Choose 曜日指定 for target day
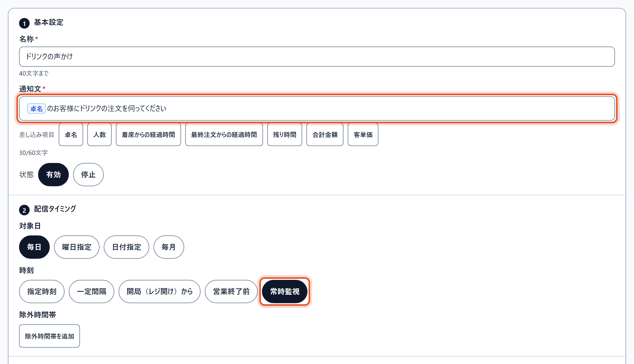 77,247
